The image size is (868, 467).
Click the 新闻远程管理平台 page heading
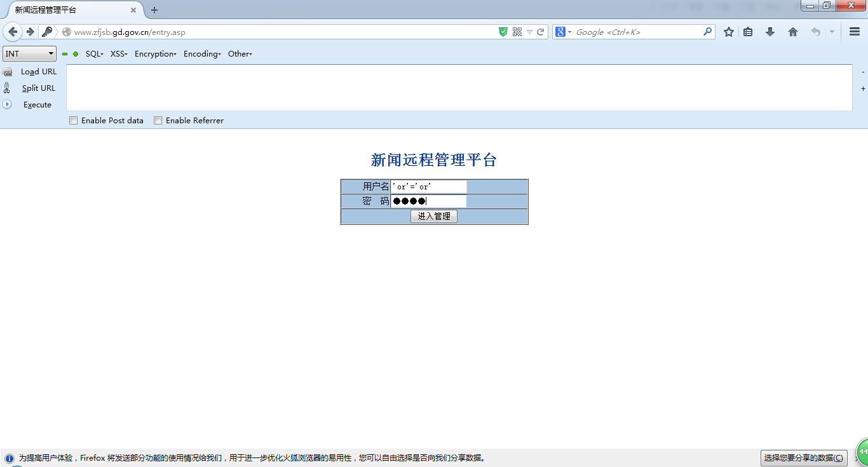coord(434,160)
